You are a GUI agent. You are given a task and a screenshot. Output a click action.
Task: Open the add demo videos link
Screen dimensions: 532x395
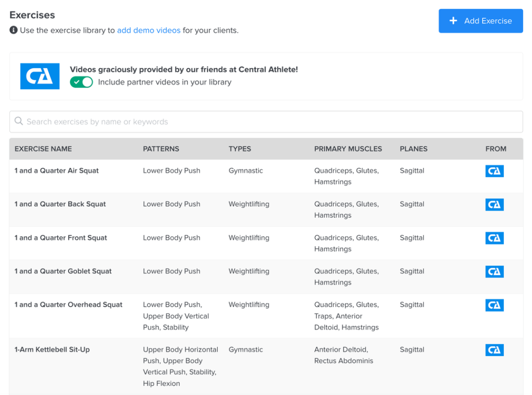149,30
